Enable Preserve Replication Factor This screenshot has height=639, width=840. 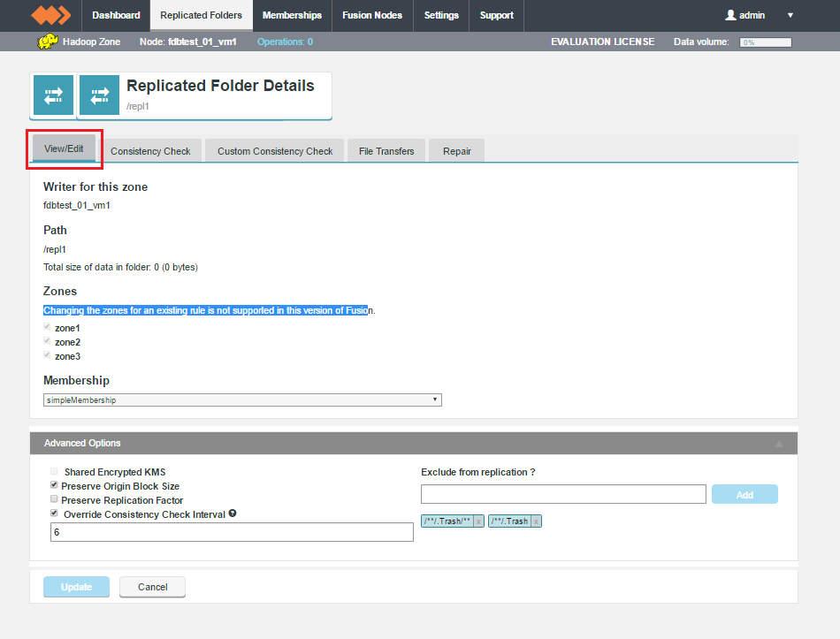pos(54,498)
